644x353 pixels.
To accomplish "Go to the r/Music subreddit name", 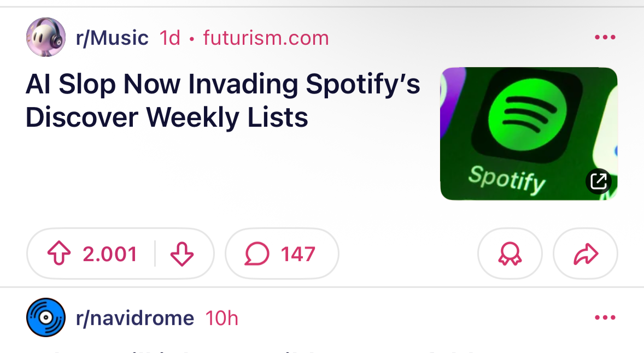I will [112, 38].
